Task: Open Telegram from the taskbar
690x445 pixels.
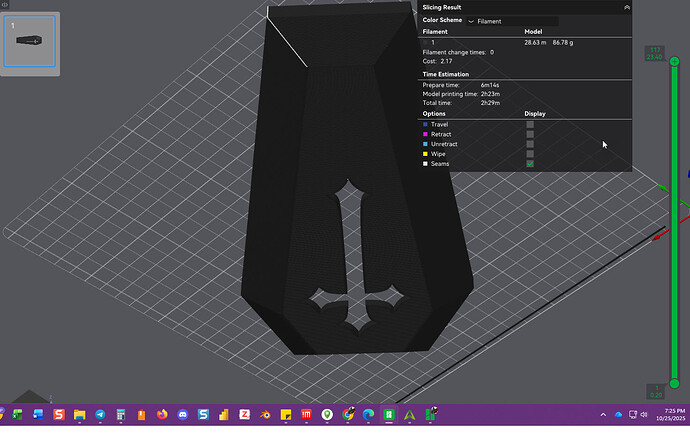Action: tap(100, 415)
